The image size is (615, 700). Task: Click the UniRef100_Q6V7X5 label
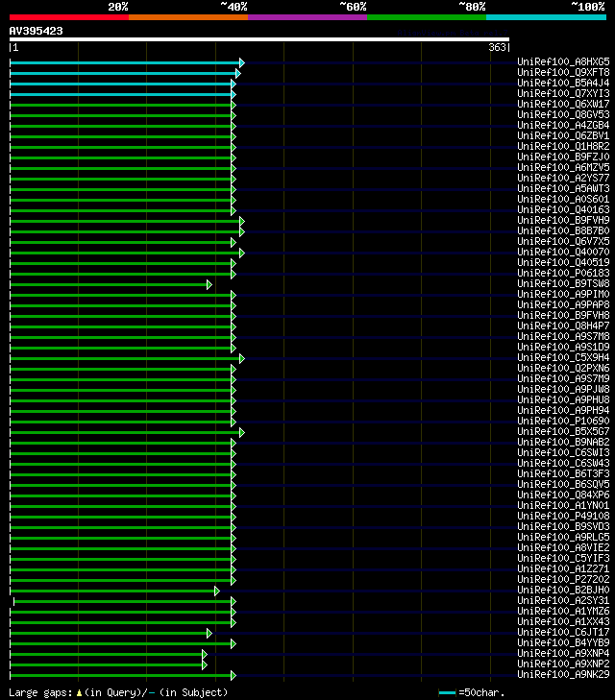[563, 242]
